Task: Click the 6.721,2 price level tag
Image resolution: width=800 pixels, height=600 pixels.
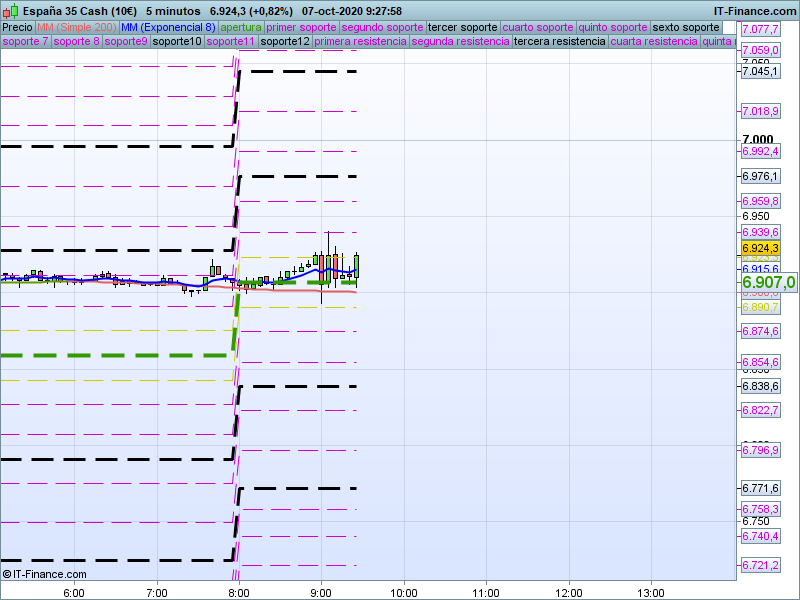Action: click(760, 565)
